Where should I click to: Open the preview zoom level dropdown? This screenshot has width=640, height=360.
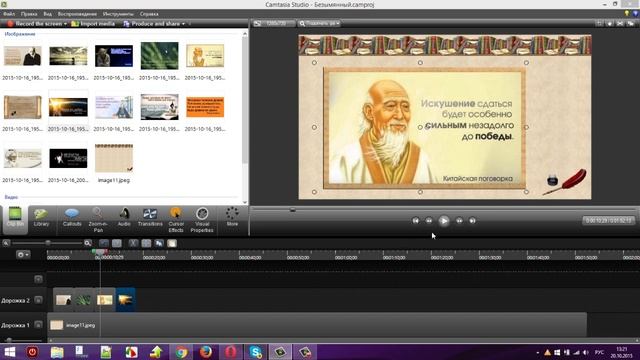point(320,24)
